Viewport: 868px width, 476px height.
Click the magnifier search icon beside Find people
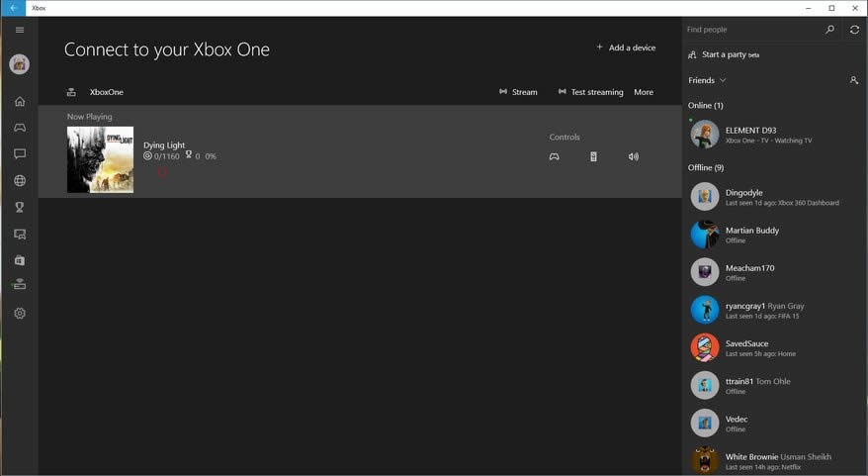click(x=829, y=30)
